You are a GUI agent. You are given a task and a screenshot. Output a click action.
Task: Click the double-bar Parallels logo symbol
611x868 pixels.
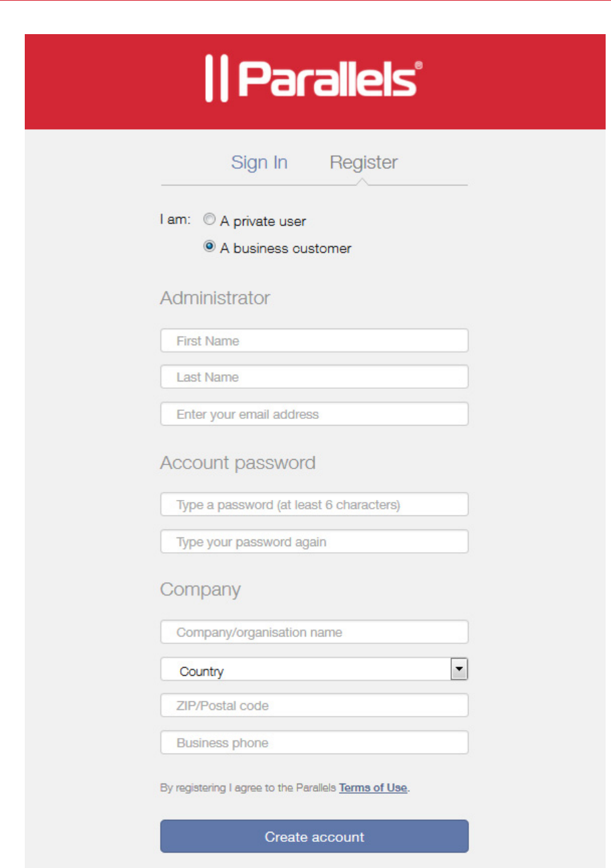217,80
